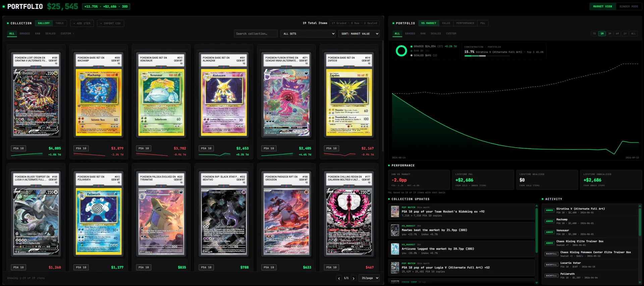
Task: Set chart range to 3M
Action: click(x=610, y=33)
